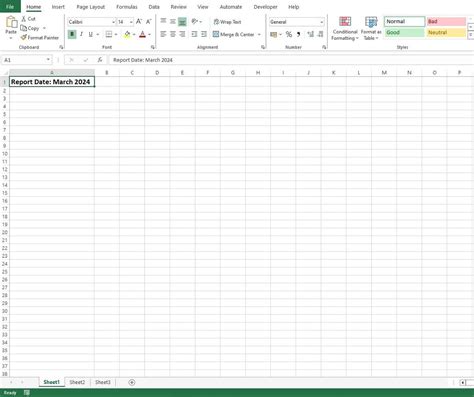Image resolution: width=474 pixels, height=397 pixels.
Task: Toggle Bottom Align button
Action: [182, 21]
